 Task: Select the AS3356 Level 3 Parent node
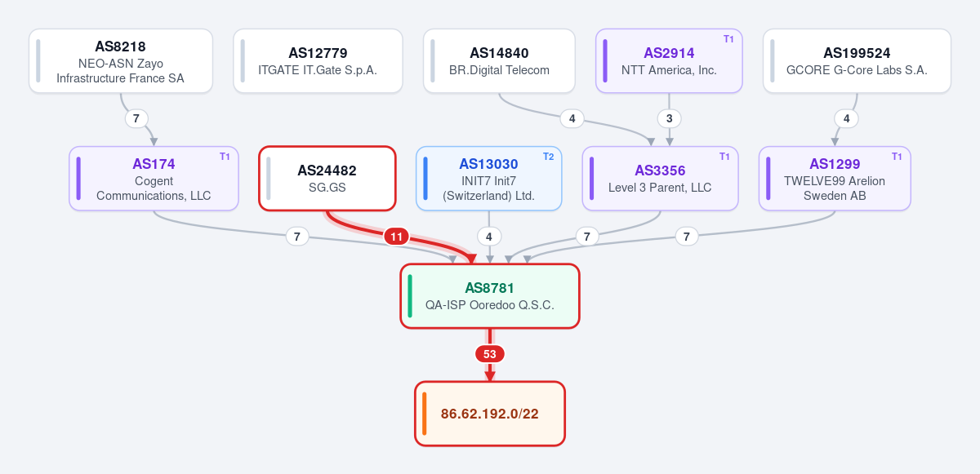[x=660, y=179]
